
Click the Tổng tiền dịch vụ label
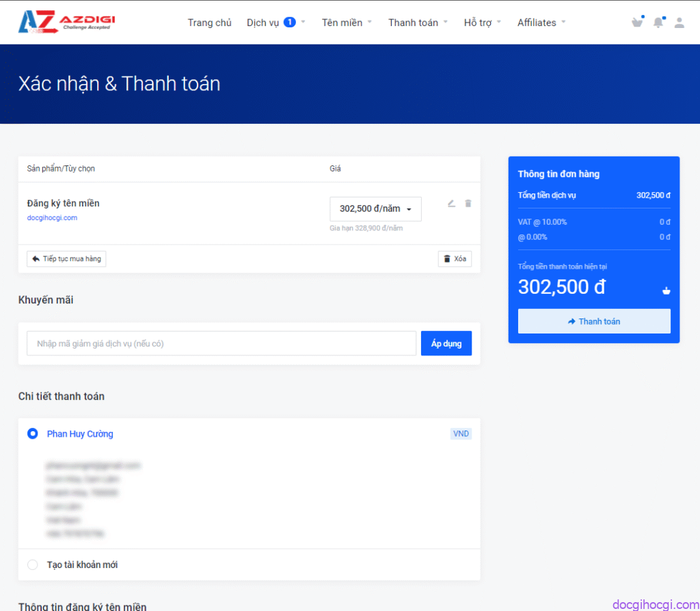547,195
